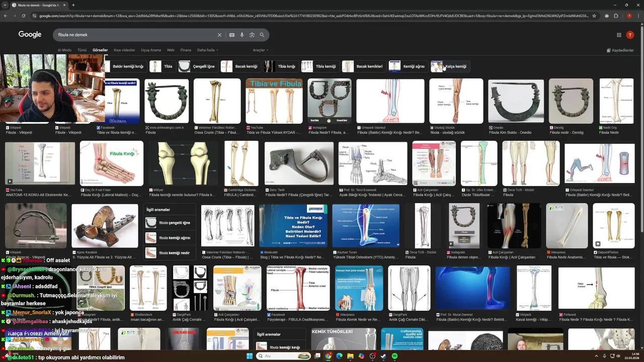644x362 pixels.
Task: Select 'Baldır kemiği kırığı' filter chip
Action: point(126,66)
